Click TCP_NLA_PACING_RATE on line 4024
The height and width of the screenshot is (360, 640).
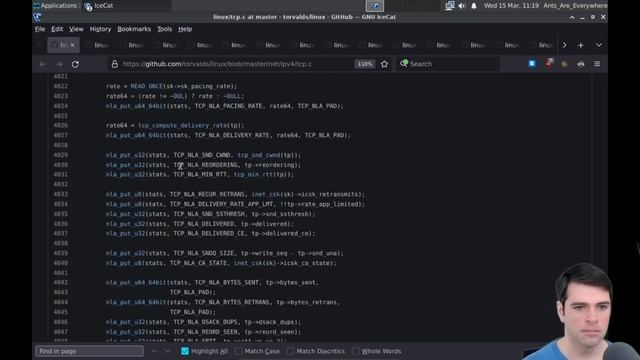tap(228, 106)
